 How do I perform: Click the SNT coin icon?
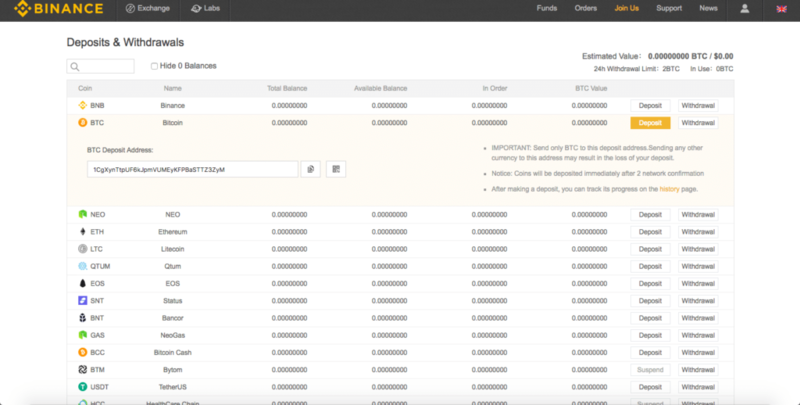(83, 301)
